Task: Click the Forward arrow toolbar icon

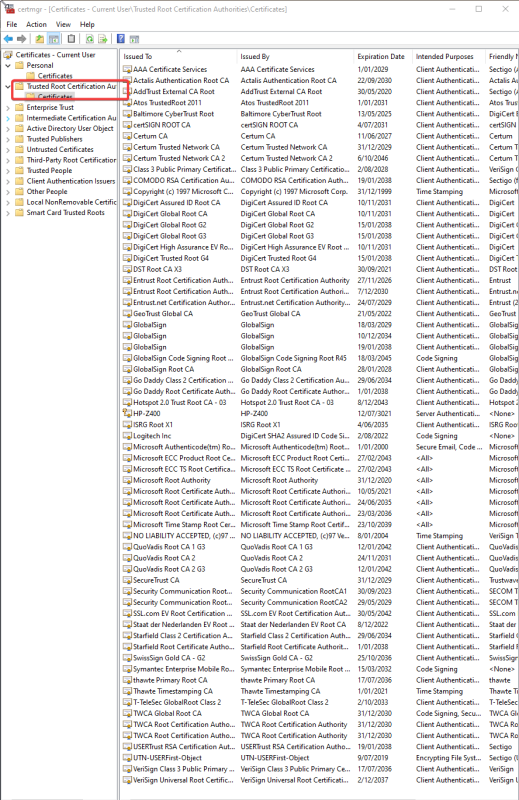Action: pos(21,39)
